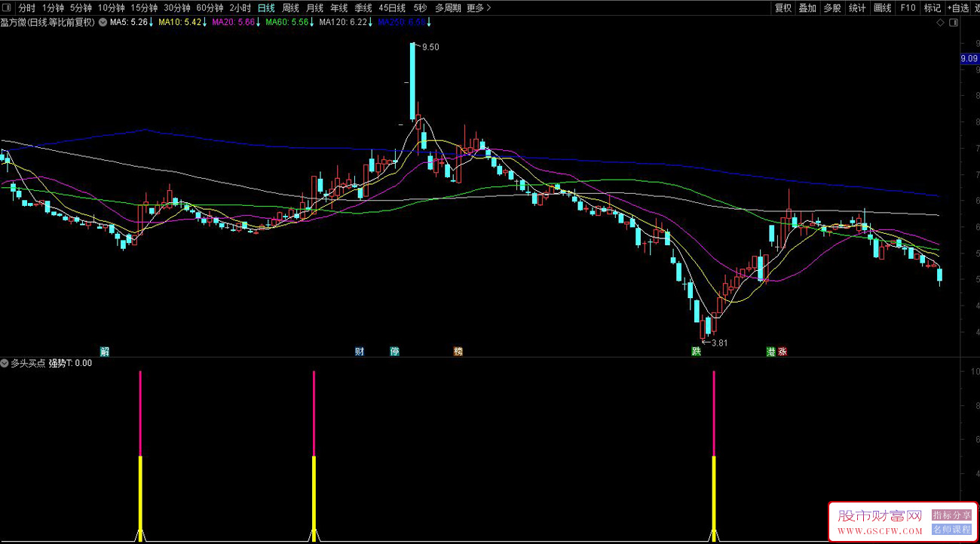
Task: Select the 30分钟 period
Action: [x=177, y=8]
